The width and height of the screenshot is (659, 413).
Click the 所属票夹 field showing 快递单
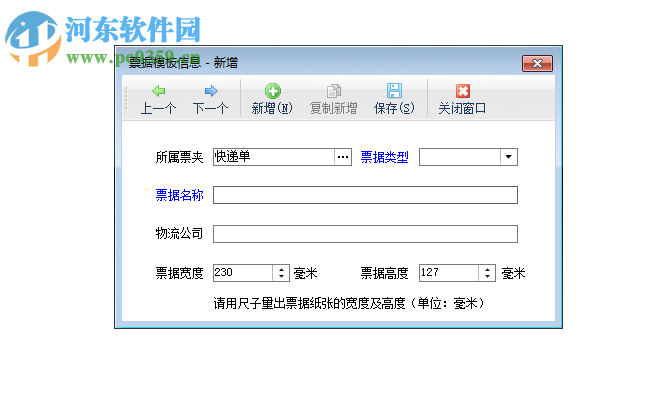(274, 157)
